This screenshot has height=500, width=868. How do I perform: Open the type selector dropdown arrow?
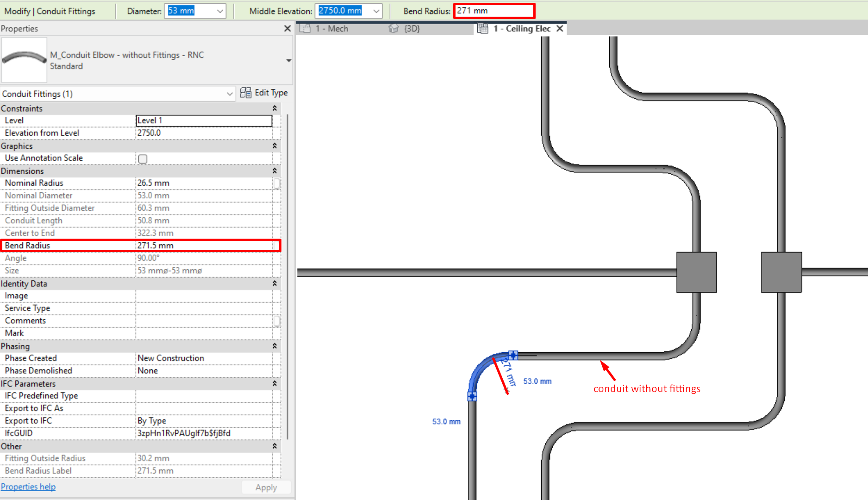[x=289, y=61]
